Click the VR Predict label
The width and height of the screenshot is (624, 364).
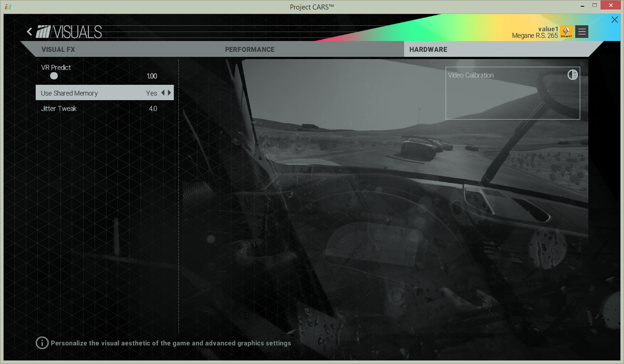[56, 67]
